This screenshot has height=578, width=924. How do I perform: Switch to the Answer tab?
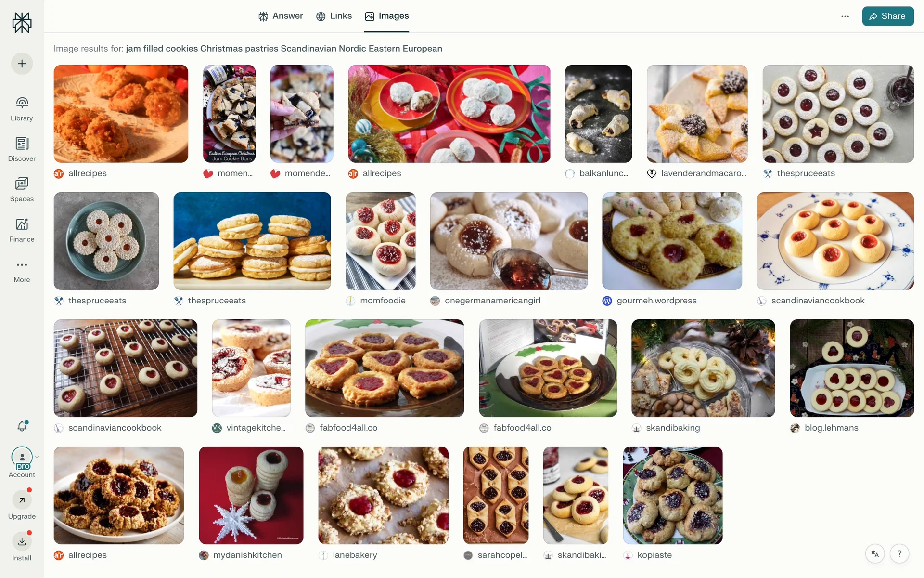[281, 16]
